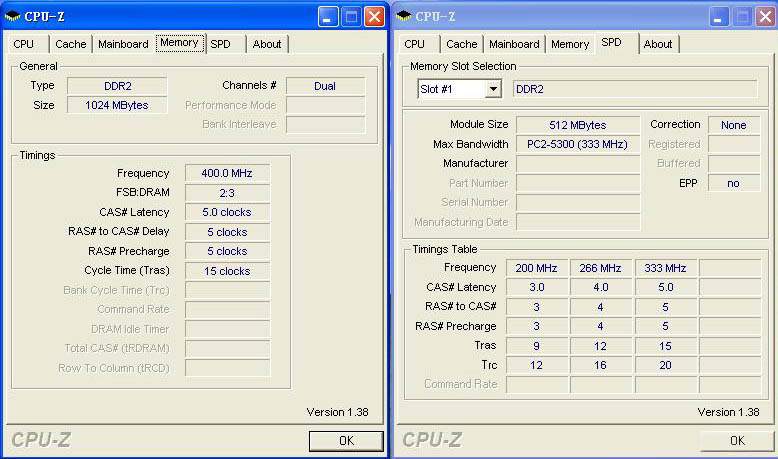Minimize the left CPU-Z window
Screen dimensions: 778x459
(x=327, y=17)
